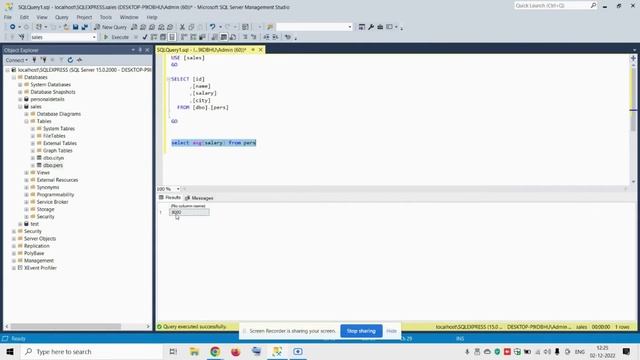Image resolution: width=640 pixels, height=360 pixels.
Task: Click the result cell under No column name
Action: click(189, 212)
